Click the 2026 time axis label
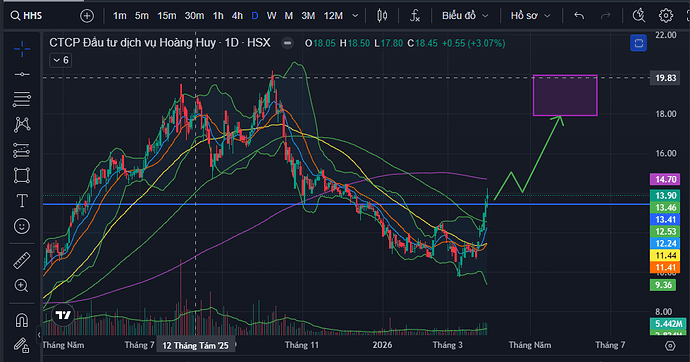 (x=382, y=345)
